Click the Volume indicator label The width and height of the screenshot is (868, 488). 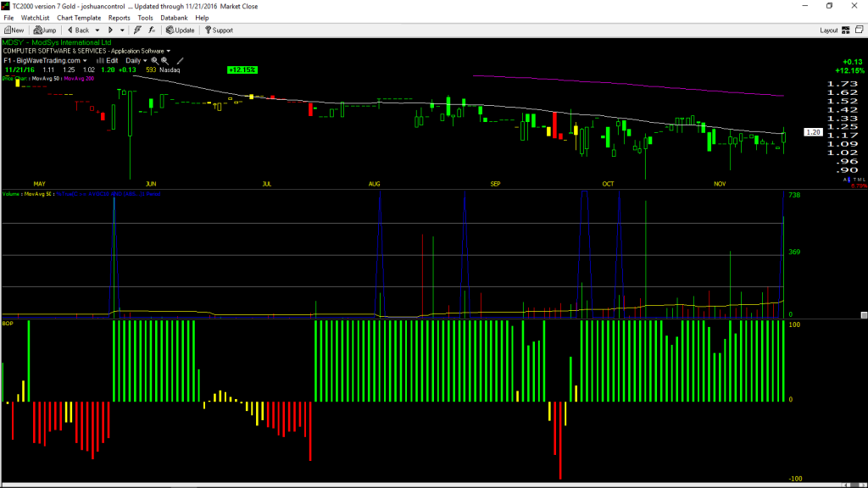tap(11, 194)
